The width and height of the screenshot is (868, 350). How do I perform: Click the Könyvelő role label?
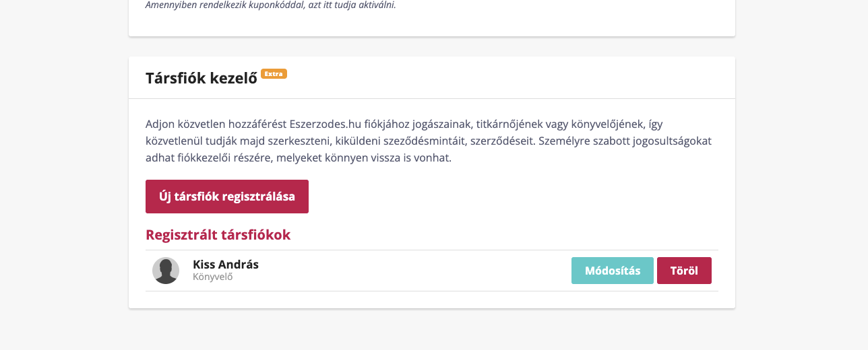[x=213, y=277]
